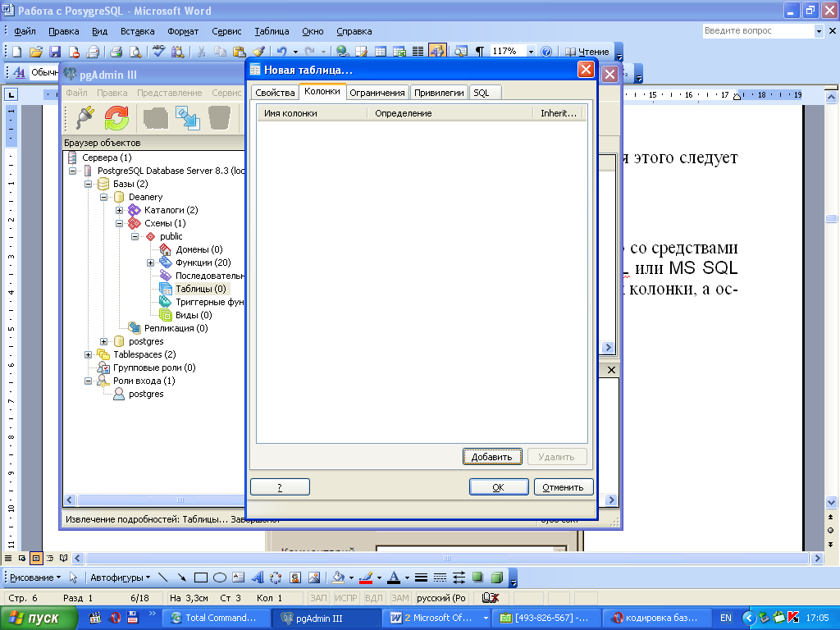The width and height of the screenshot is (840, 630).
Task: Click the Font Color A swatch
Action: click(394, 577)
